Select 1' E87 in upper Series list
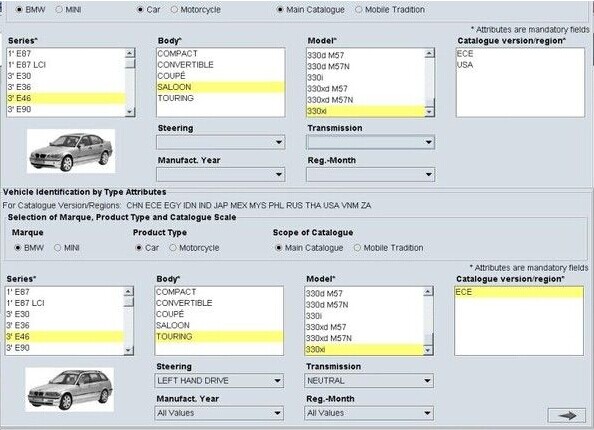 coord(66,54)
